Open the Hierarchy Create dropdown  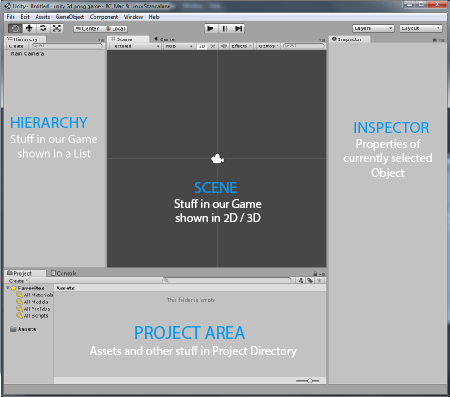(x=17, y=46)
